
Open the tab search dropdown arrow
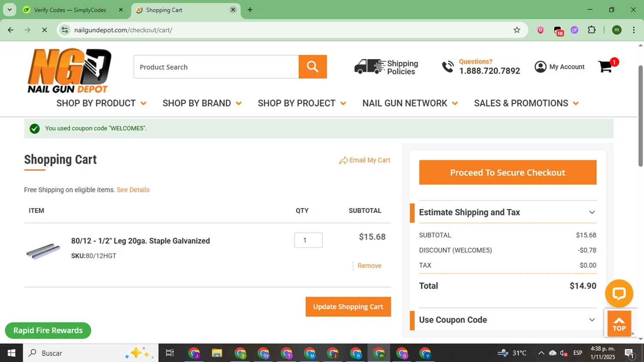(9, 10)
